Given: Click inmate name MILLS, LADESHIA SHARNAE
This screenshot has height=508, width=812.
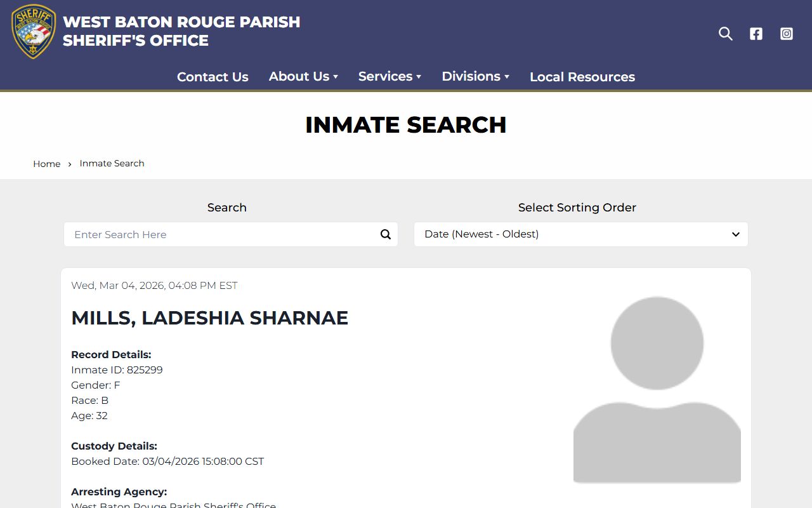Looking at the screenshot, I should (x=209, y=317).
